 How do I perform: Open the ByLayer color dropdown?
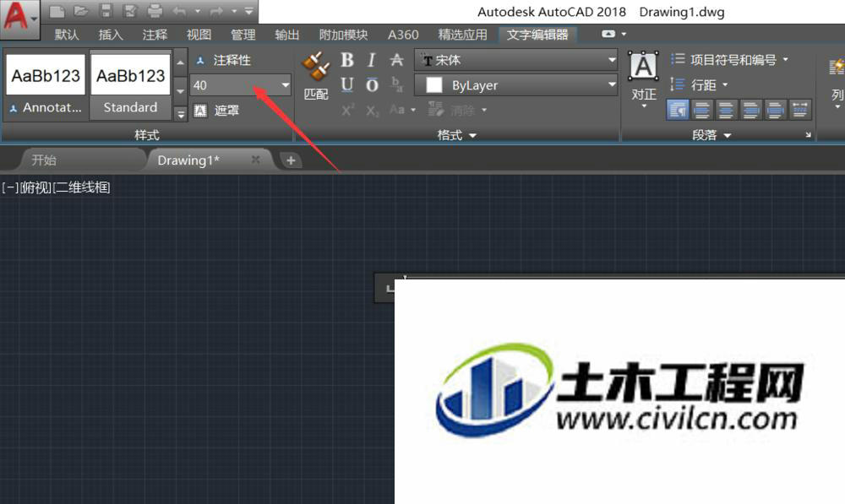612,84
